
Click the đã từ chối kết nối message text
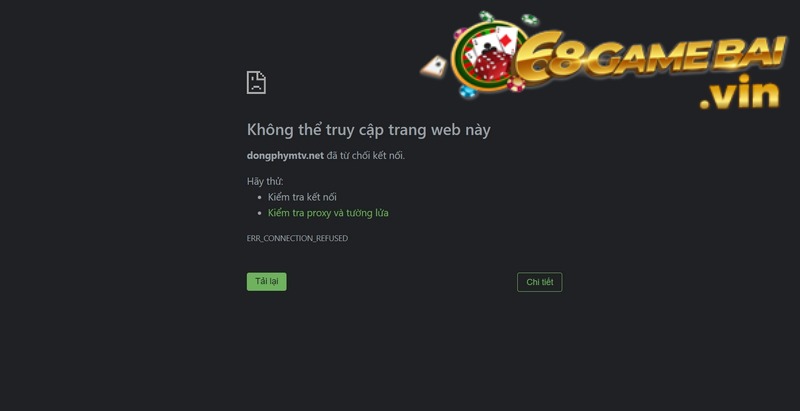366,156
